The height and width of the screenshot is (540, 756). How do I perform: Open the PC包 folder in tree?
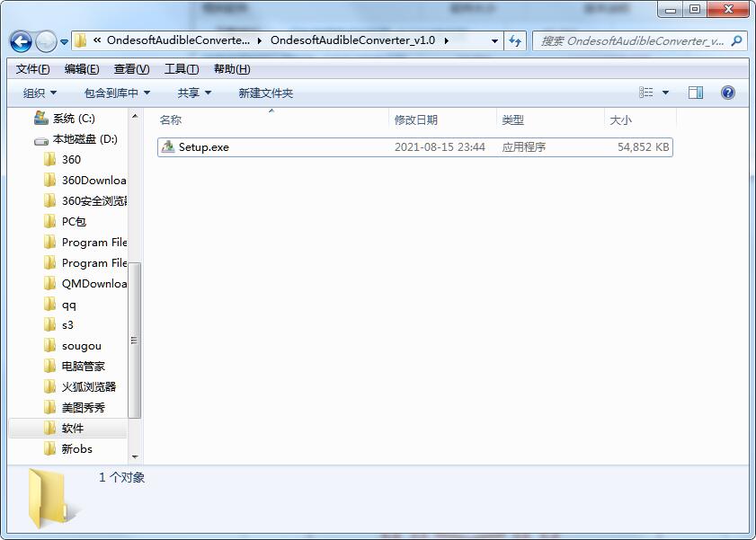tap(74, 222)
